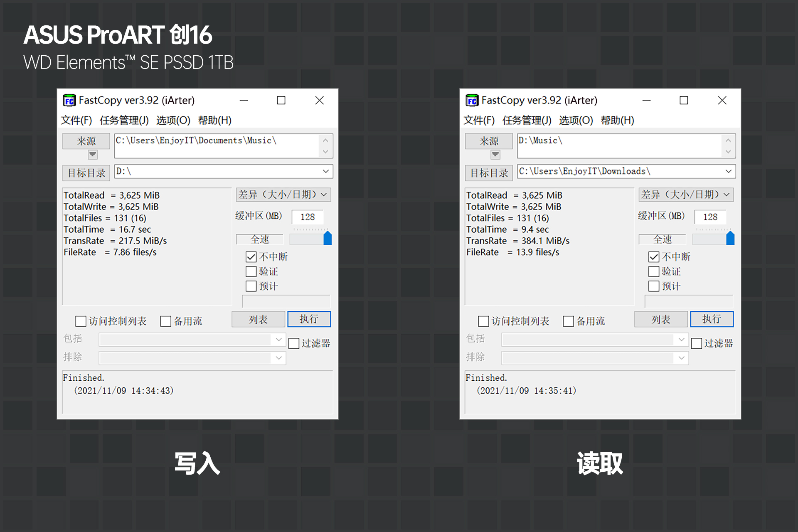Click the source history arrow icon below 来源 in read window
This screenshot has width=798, height=532.
(x=495, y=155)
